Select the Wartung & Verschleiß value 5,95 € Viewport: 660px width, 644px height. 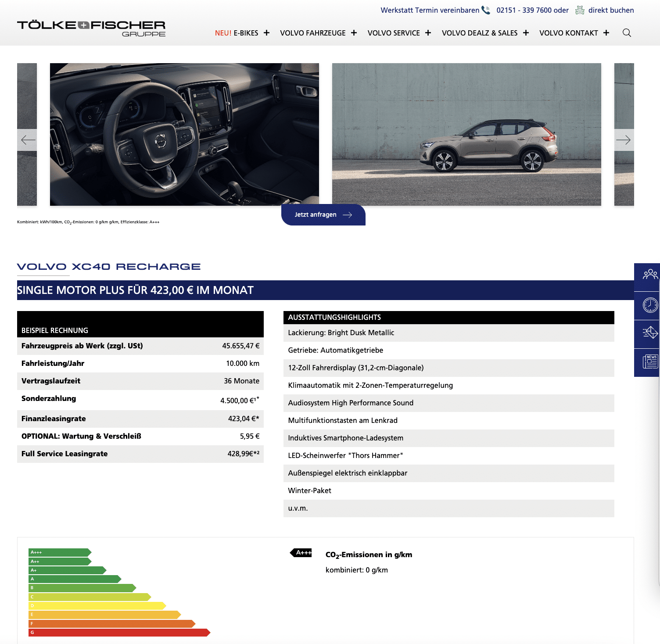tap(250, 436)
